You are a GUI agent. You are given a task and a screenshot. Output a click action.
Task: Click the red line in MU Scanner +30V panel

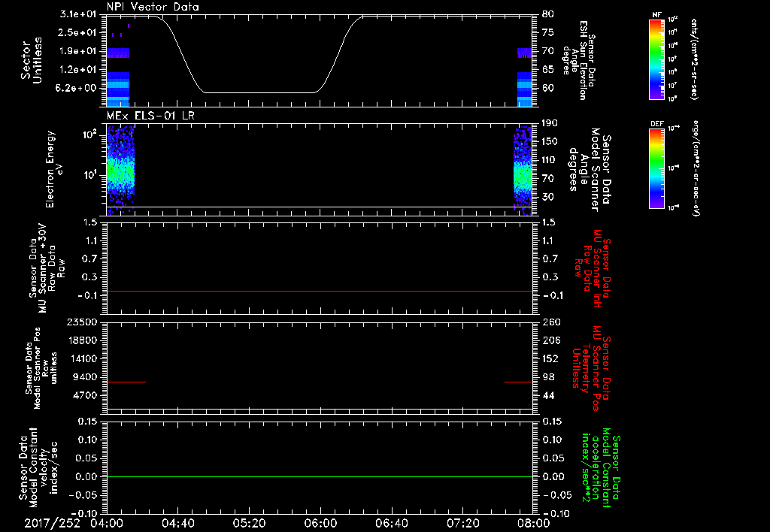[x=320, y=291]
